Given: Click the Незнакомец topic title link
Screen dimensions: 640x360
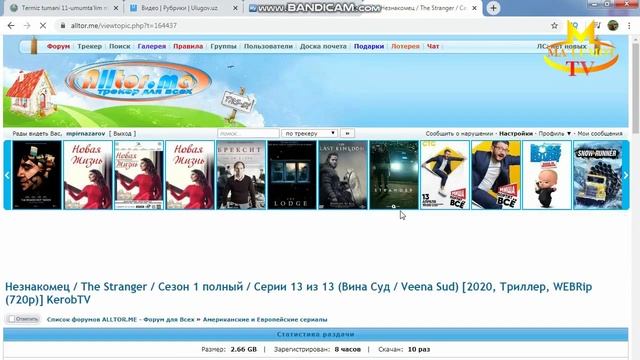Looking at the screenshot, I should pyautogui.click(x=298, y=293).
